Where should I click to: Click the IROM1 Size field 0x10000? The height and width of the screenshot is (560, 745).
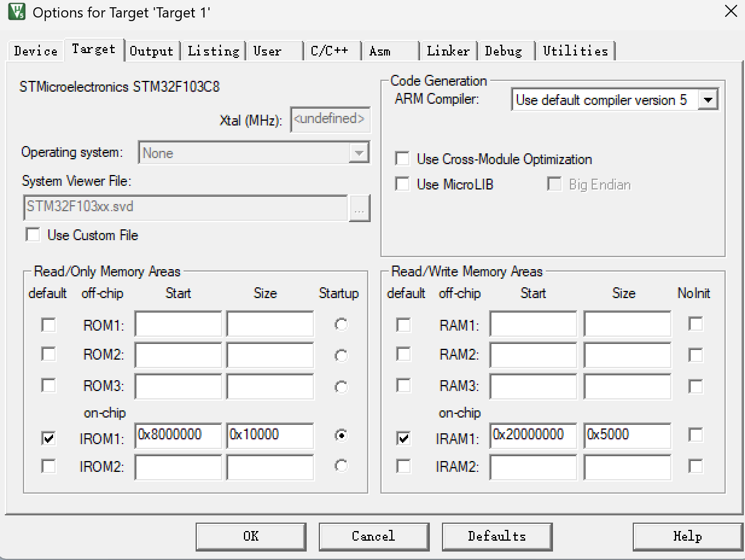click(270, 436)
